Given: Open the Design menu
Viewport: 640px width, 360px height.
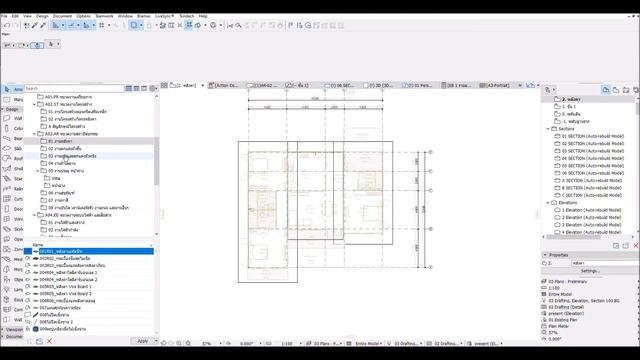Looking at the screenshot, I should 42,16.
